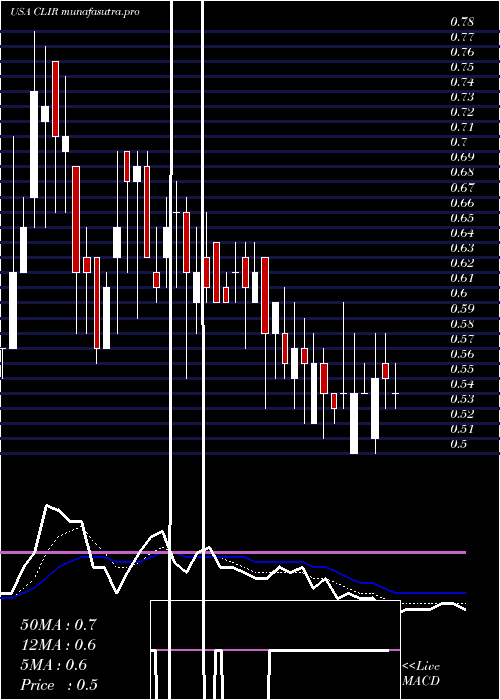Click the 50MA : 0.7 readout
This screenshot has width=500, height=700.
pos(58,625)
